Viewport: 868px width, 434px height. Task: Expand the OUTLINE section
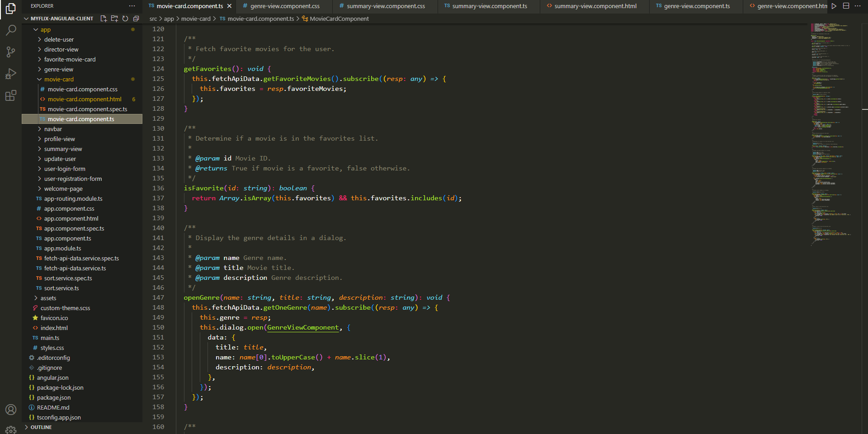point(82,427)
